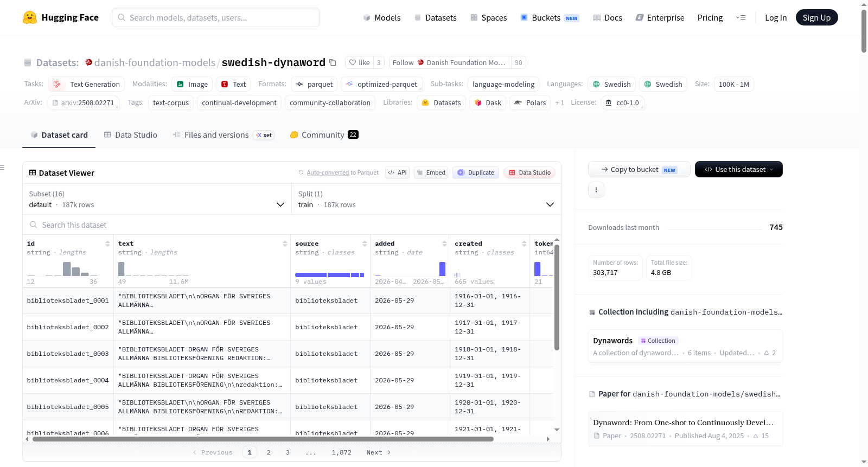The image size is (868, 467).
Task: Filter by optimized-parquet format tag
Action: coord(382,84)
